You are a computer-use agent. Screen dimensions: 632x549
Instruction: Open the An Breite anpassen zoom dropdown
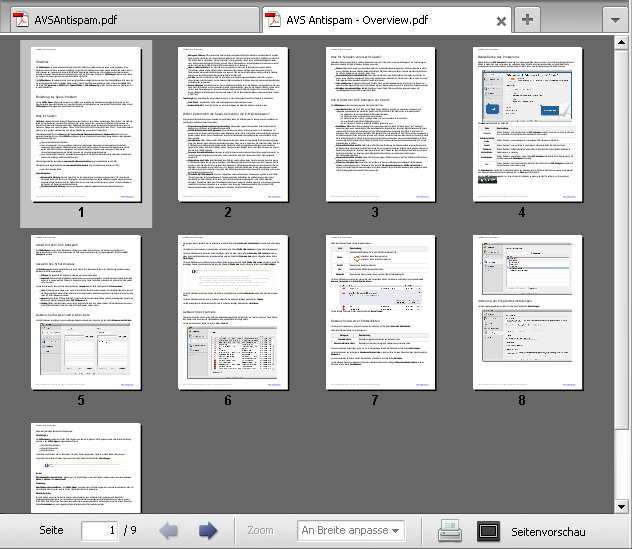click(351, 530)
